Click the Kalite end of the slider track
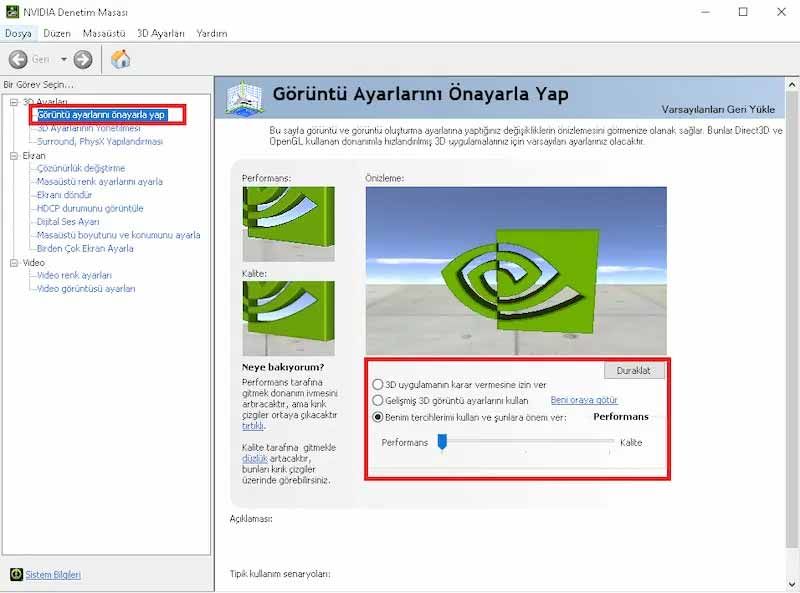Image resolution: width=800 pixels, height=593 pixels. click(x=610, y=441)
